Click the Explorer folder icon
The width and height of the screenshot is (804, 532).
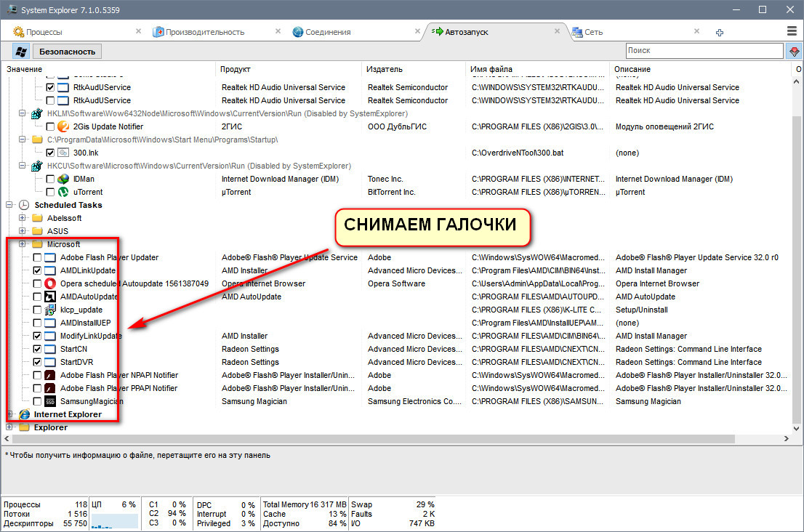pyautogui.click(x=24, y=427)
